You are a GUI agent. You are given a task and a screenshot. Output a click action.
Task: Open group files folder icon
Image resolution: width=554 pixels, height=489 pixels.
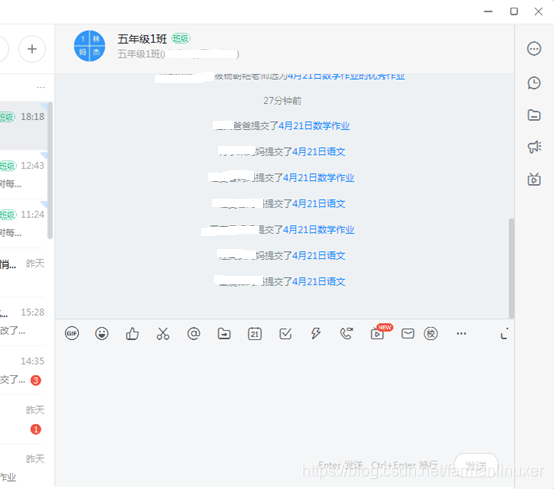534,115
